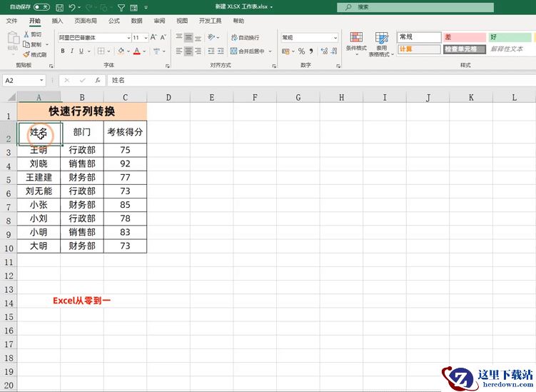Click the decrease font size icon
This screenshot has width=536, height=392.
pos(163,37)
